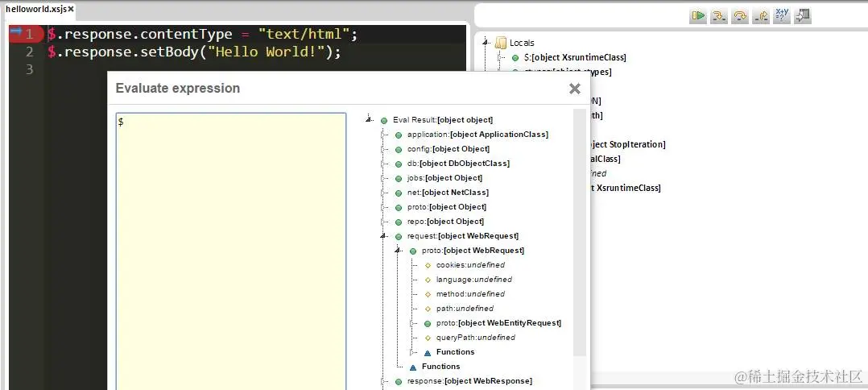Click the green icon of the request row
868x390 pixels.
click(399, 236)
